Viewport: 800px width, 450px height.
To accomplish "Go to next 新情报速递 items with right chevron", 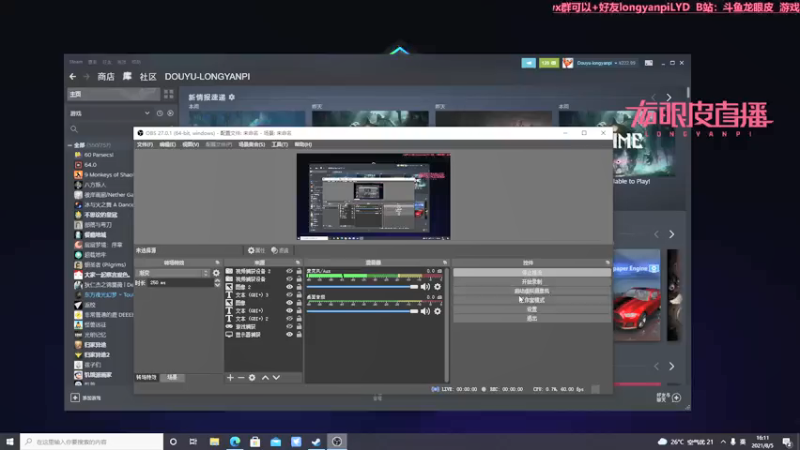I will pos(669,97).
